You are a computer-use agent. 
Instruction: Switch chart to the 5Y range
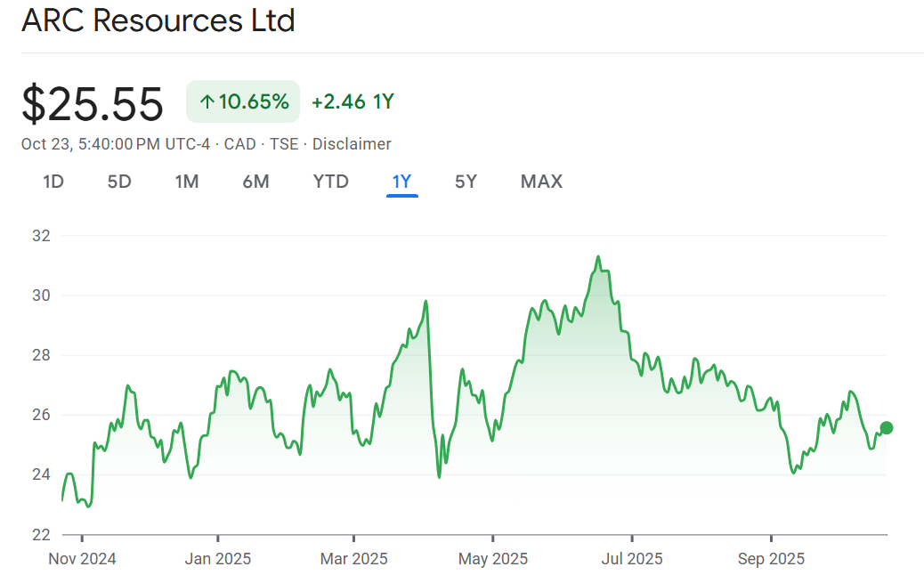tap(466, 182)
